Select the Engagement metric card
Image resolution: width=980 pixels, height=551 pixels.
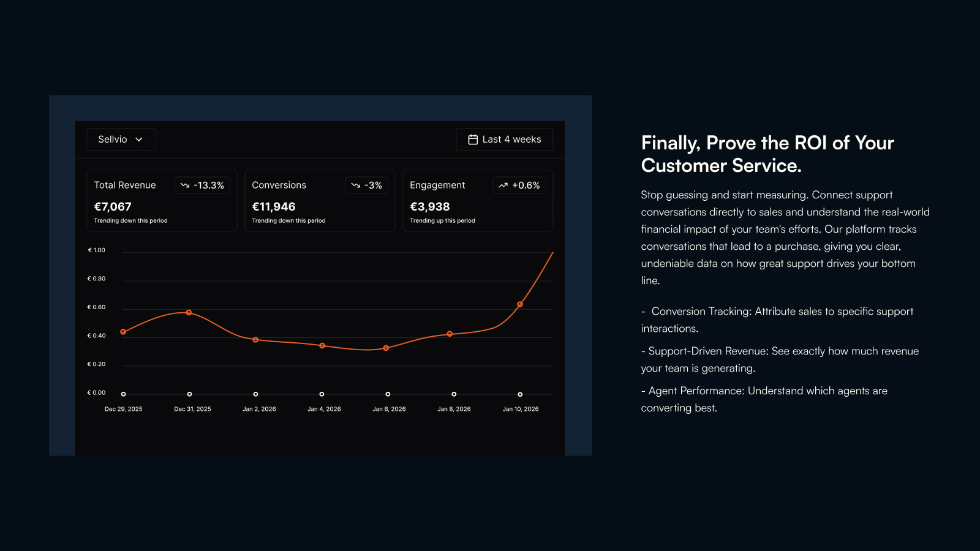pos(478,201)
